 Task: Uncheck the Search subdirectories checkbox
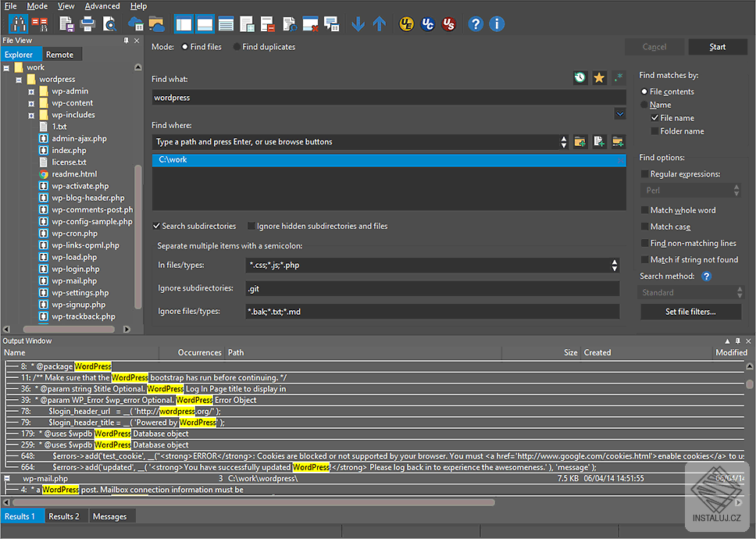157,227
